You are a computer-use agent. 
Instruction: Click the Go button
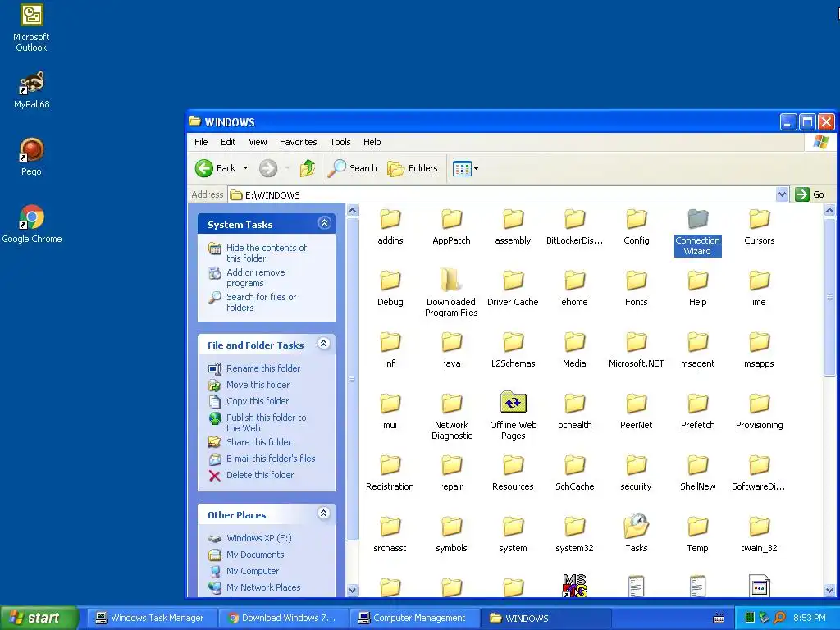coord(810,194)
